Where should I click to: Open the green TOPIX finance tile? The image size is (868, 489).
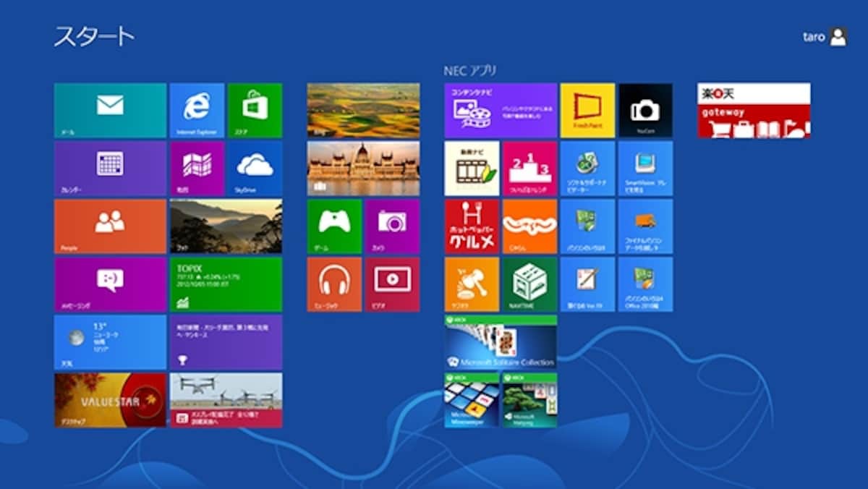226,284
